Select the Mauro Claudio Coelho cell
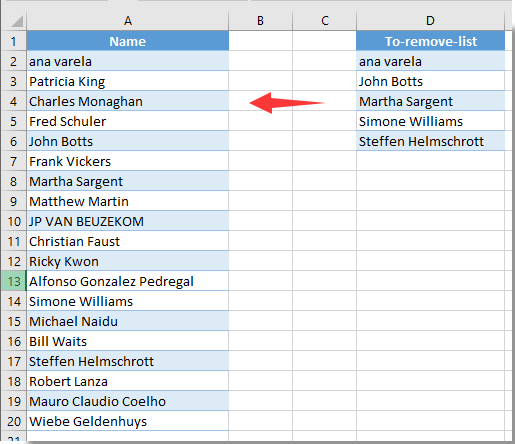The image size is (515, 444). pyautogui.click(x=128, y=401)
